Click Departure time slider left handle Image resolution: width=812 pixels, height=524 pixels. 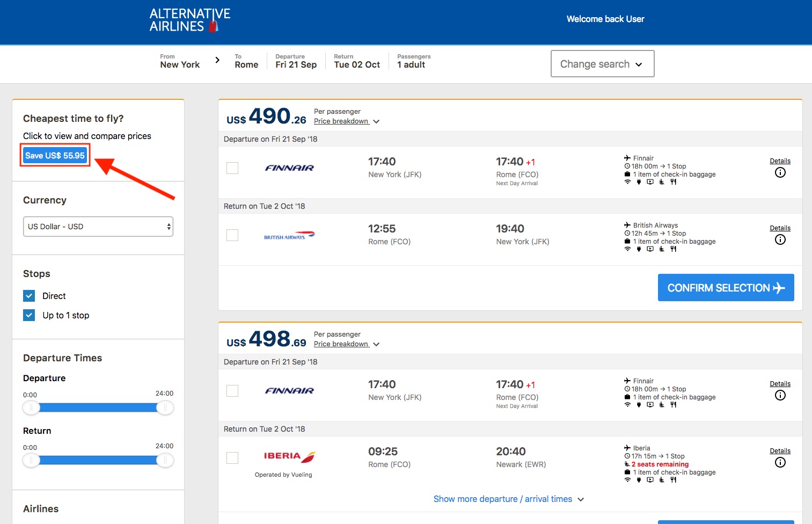tap(31, 408)
